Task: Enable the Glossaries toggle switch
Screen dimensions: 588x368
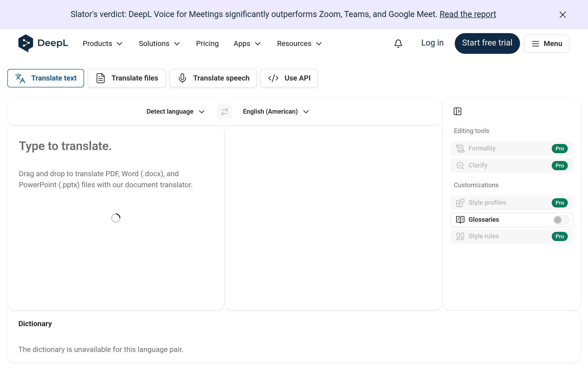Action: coord(561,220)
